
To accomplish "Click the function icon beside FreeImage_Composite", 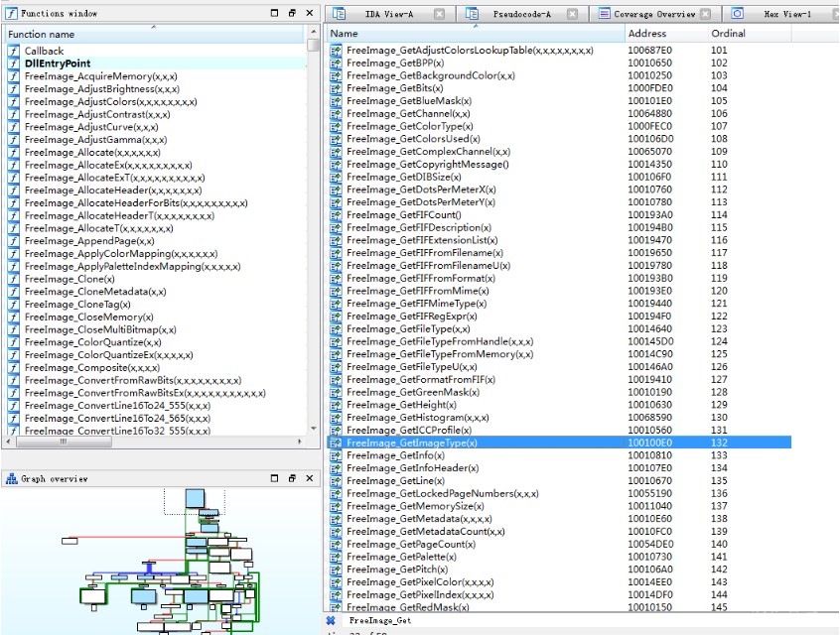I will [x=13, y=367].
